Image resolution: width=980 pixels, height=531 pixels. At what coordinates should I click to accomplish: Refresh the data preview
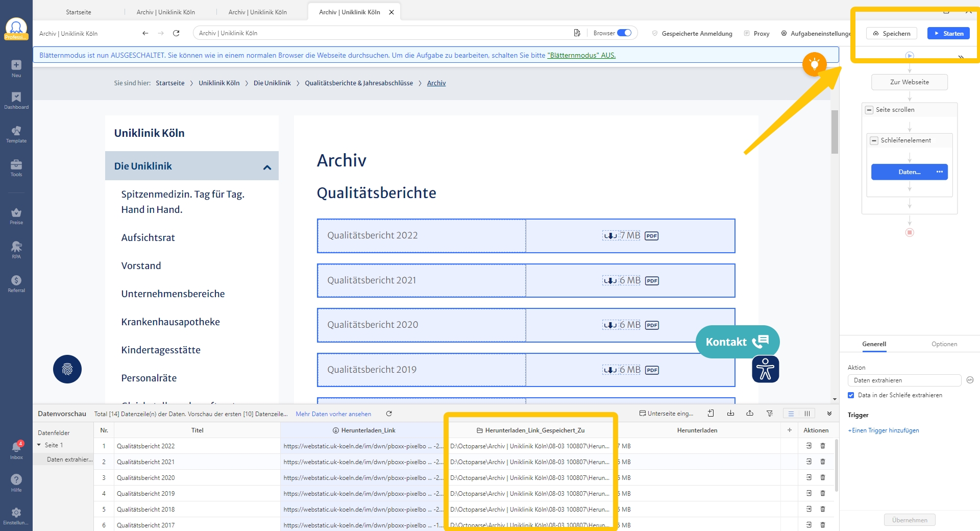pyautogui.click(x=389, y=414)
